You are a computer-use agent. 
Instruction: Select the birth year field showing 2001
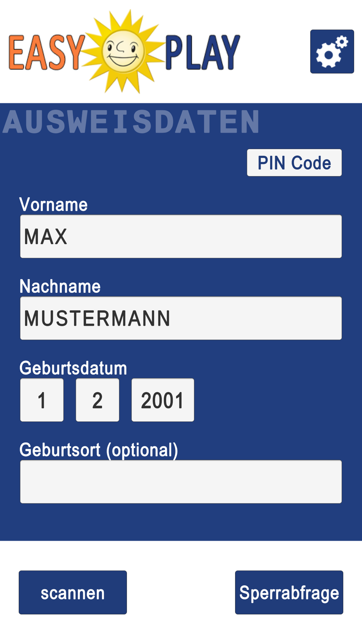(163, 400)
